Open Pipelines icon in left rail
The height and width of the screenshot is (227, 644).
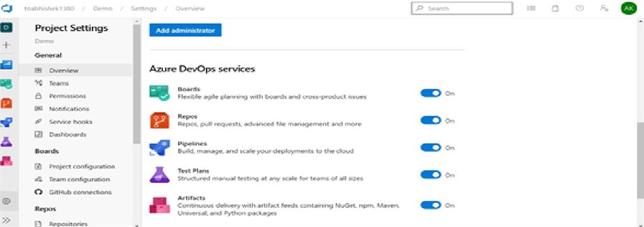(6, 123)
